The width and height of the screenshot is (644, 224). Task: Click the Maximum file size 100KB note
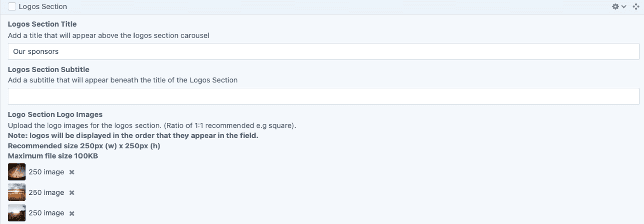coord(53,156)
